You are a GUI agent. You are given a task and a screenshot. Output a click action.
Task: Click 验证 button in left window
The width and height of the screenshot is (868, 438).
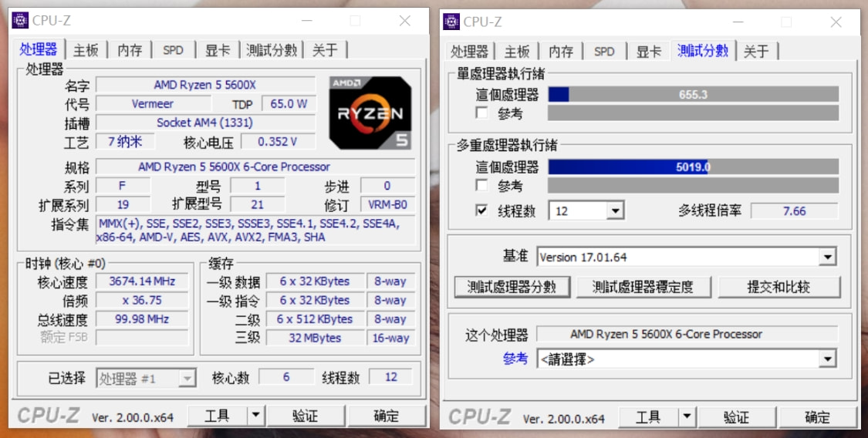coord(305,416)
